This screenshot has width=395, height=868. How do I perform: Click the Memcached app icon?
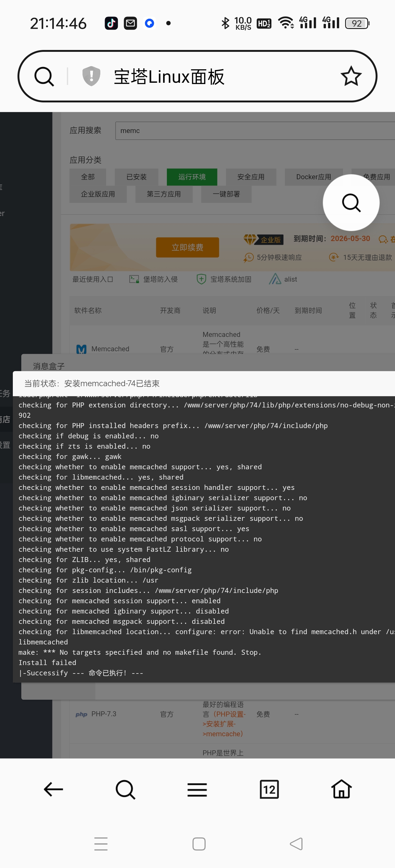(x=81, y=349)
